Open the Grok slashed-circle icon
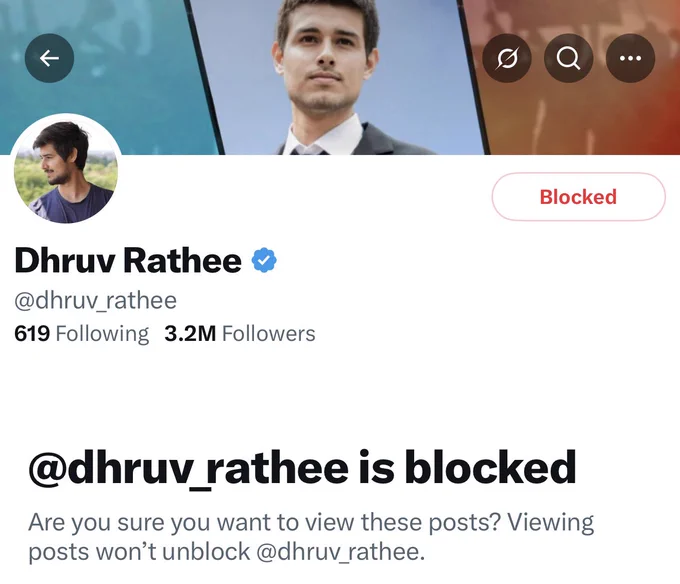The height and width of the screenshot is (584, 680). (507, 58)
